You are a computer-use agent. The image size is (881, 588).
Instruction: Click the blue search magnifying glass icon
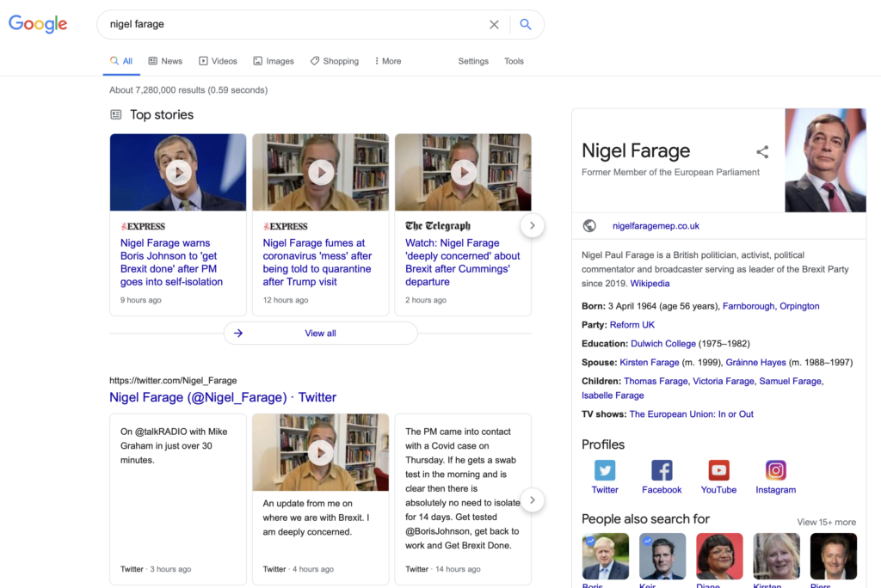tap(526, 24)
